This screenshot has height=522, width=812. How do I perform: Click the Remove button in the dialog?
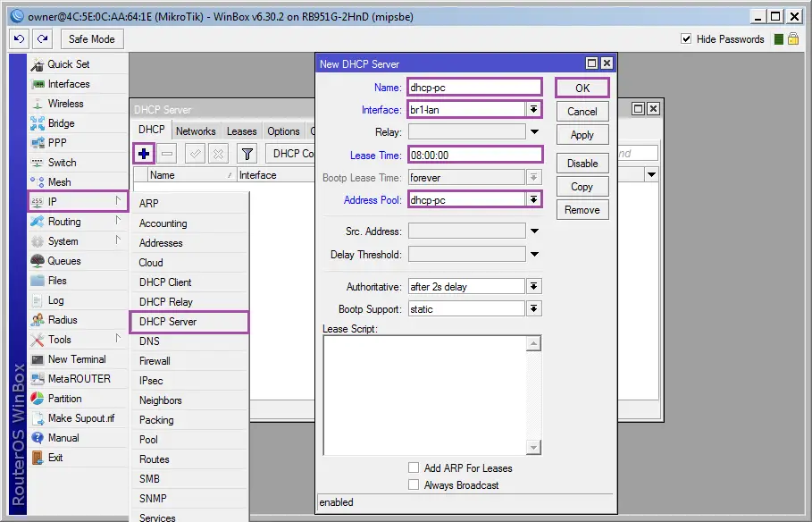(582, 210)
